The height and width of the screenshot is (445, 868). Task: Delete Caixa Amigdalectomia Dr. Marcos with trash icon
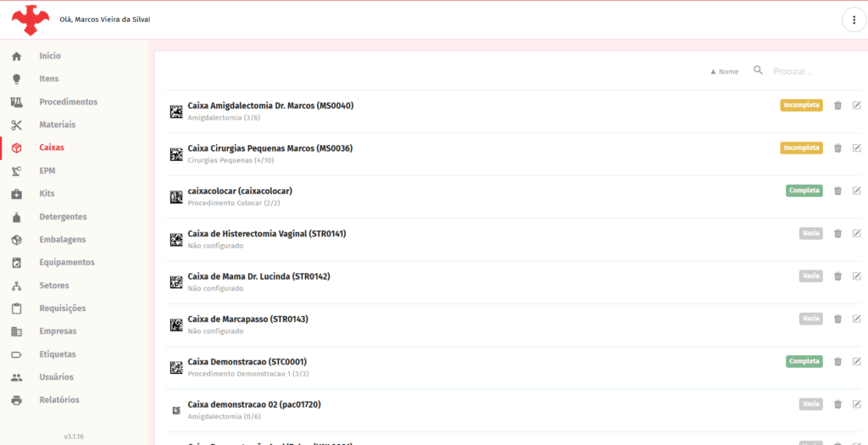837,105
